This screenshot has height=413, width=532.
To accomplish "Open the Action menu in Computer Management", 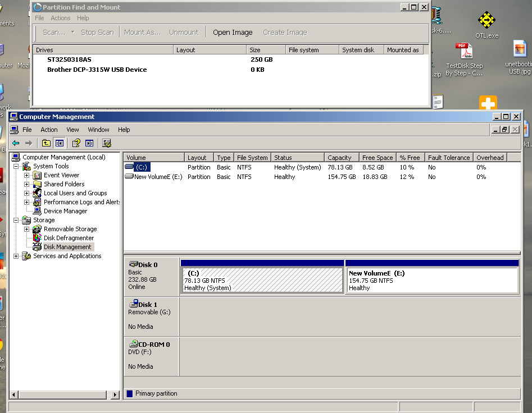I will (49, 130).
